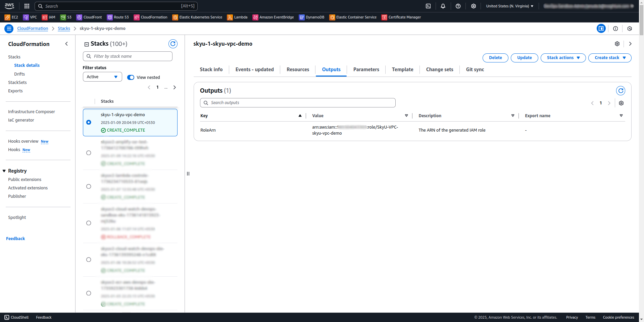Screen dimensions: 644x322
Task: Launch CloudShell from top bar icon
Action: (x=428, y=6)
